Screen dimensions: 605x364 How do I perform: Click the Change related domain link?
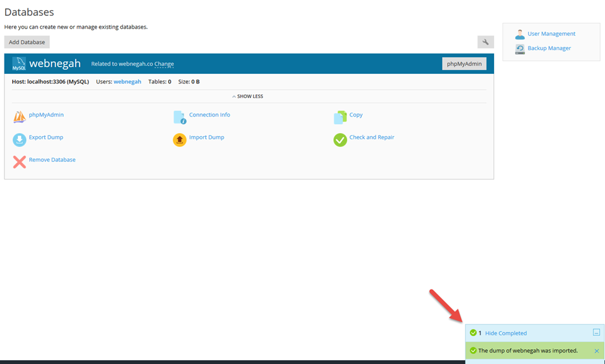(164, 64)
